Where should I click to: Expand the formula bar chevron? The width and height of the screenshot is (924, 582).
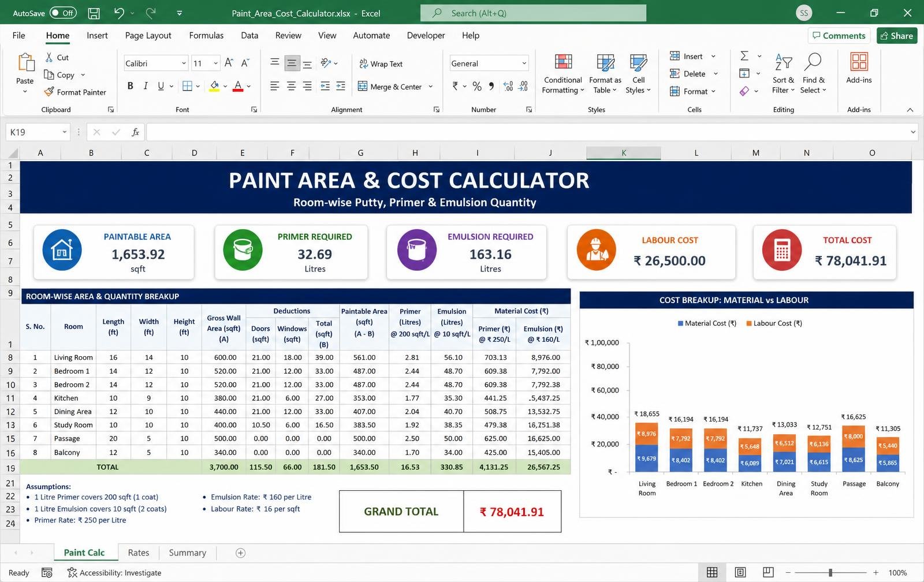click(x=913, y=132)
